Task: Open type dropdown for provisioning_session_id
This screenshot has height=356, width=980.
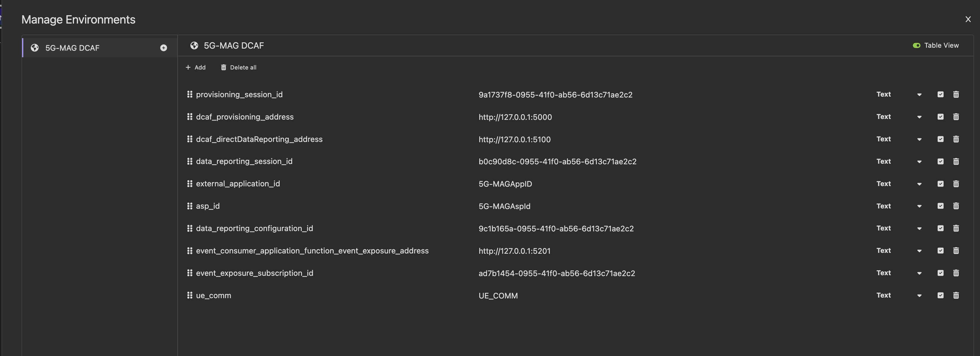Action: point(919,95)
